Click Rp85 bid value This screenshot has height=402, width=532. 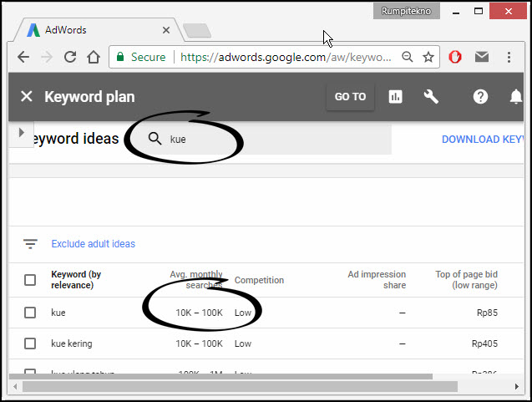tap(487, 313)
